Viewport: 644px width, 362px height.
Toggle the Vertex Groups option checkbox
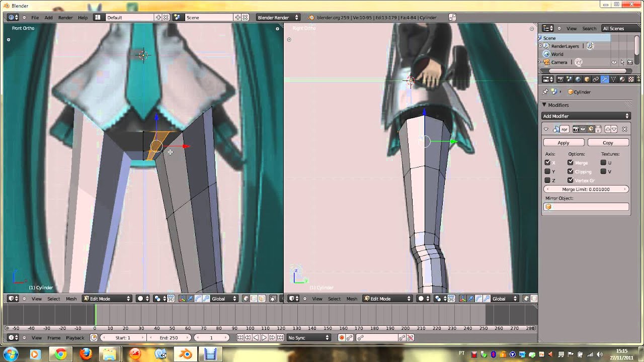(x=570, y=180)
